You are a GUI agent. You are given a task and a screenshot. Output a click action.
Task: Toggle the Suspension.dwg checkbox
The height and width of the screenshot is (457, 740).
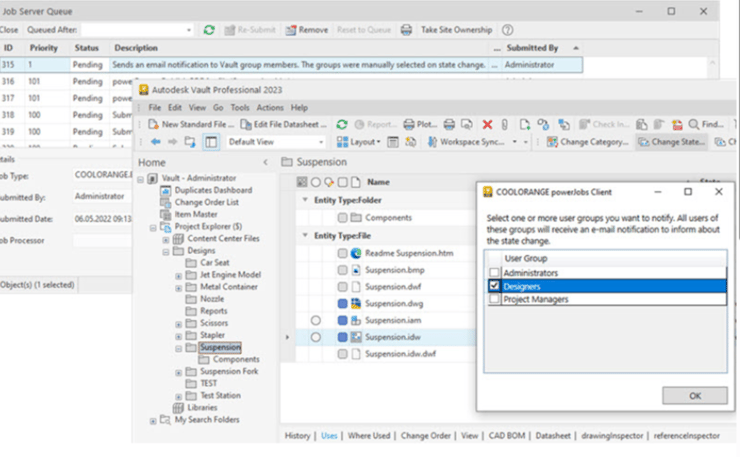click(343, 304)
